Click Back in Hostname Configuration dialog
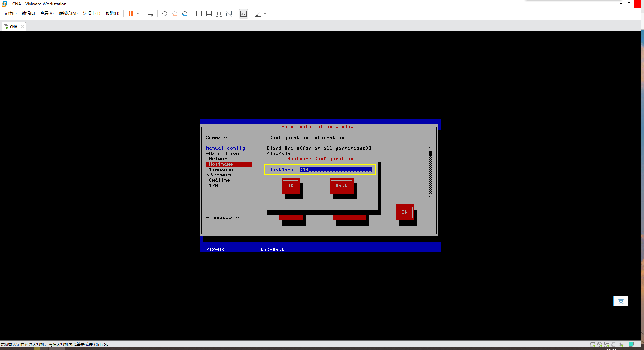 coord(341,186)
